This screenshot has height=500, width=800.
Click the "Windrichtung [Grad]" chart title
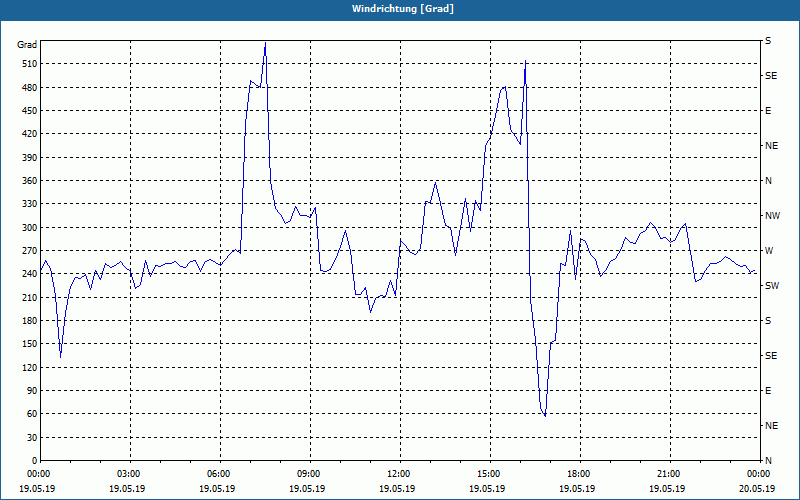(x=403, y=9)
